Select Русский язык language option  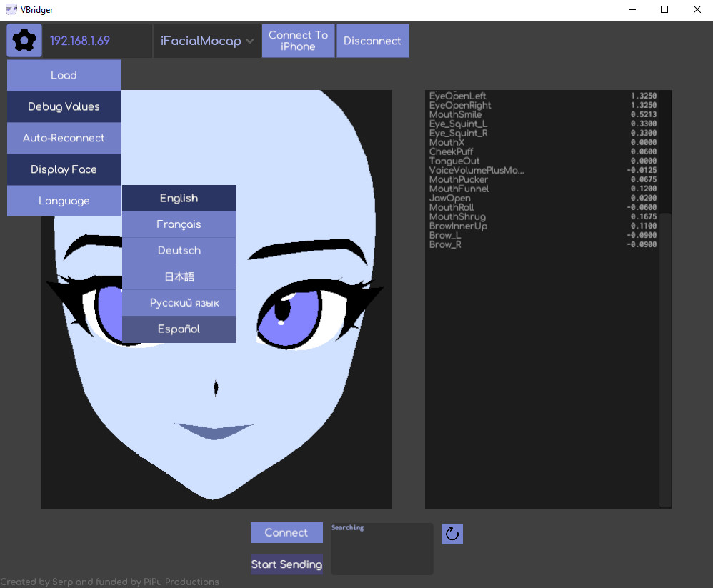(179, 303)
